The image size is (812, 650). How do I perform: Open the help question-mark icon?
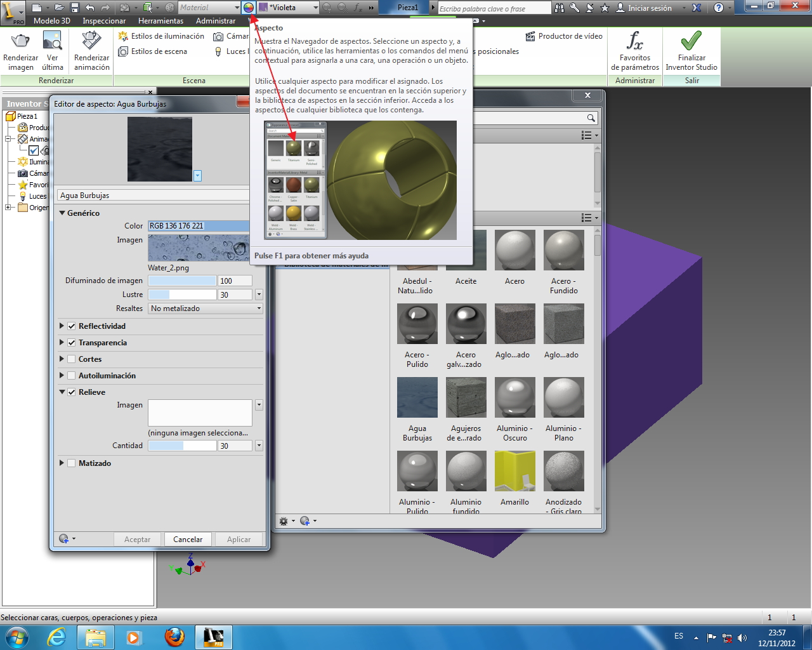tap(718, 8)
